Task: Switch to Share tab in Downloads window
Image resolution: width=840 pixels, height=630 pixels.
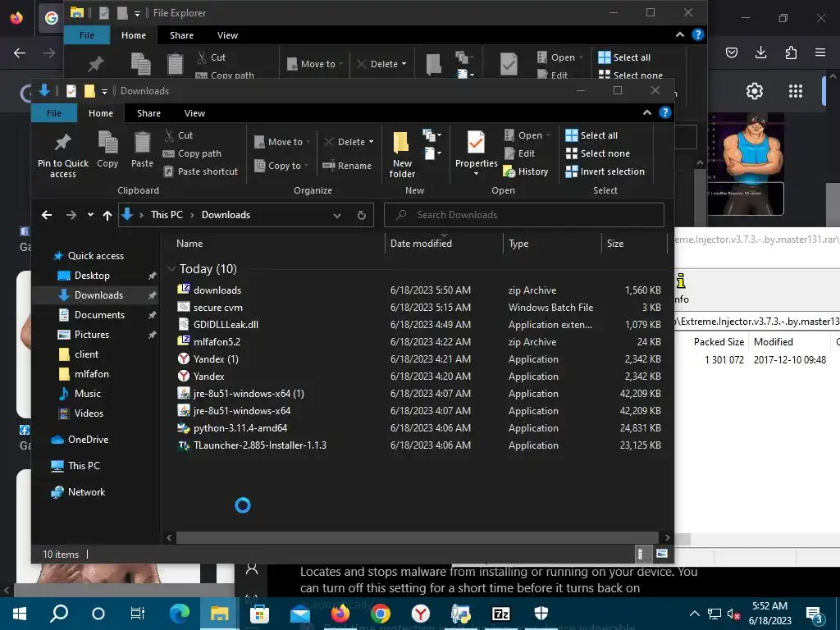Action: coord(148,113)
